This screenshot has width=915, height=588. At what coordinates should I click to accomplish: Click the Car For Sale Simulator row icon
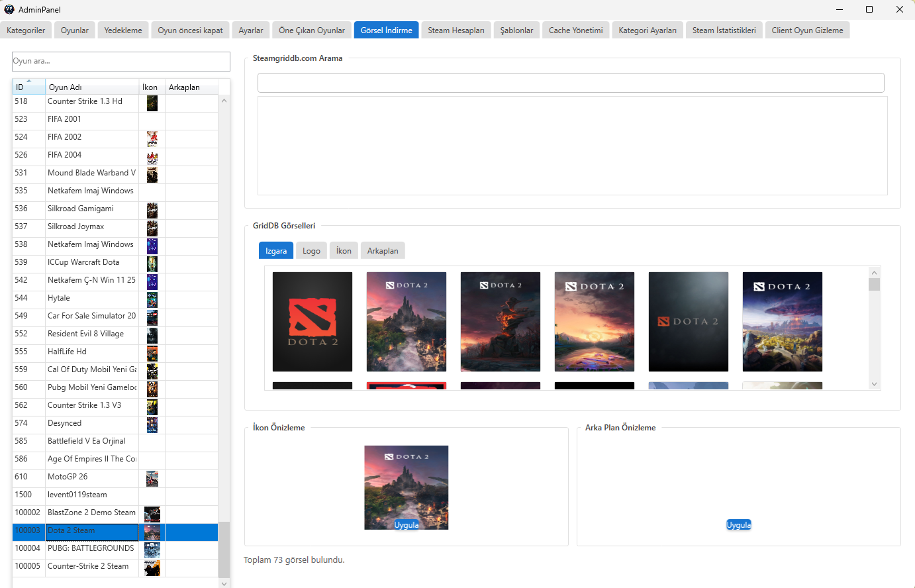coord(152,317)
